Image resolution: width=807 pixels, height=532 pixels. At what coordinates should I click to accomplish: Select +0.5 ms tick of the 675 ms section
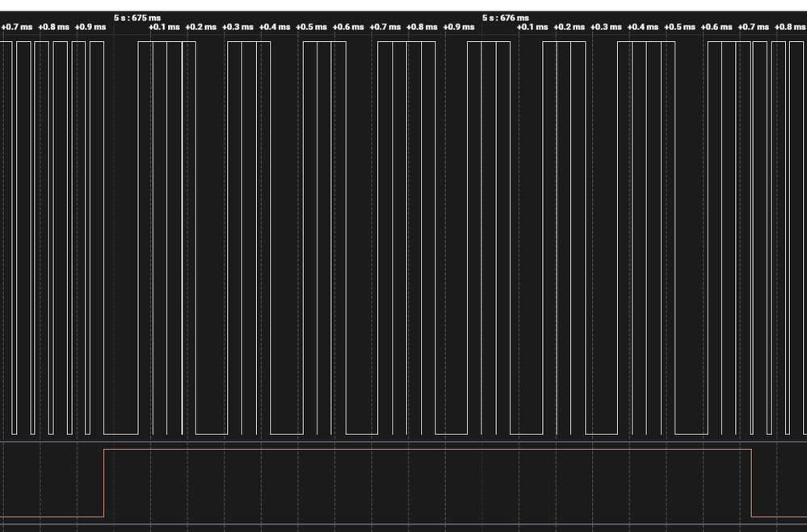click(311, 27)
